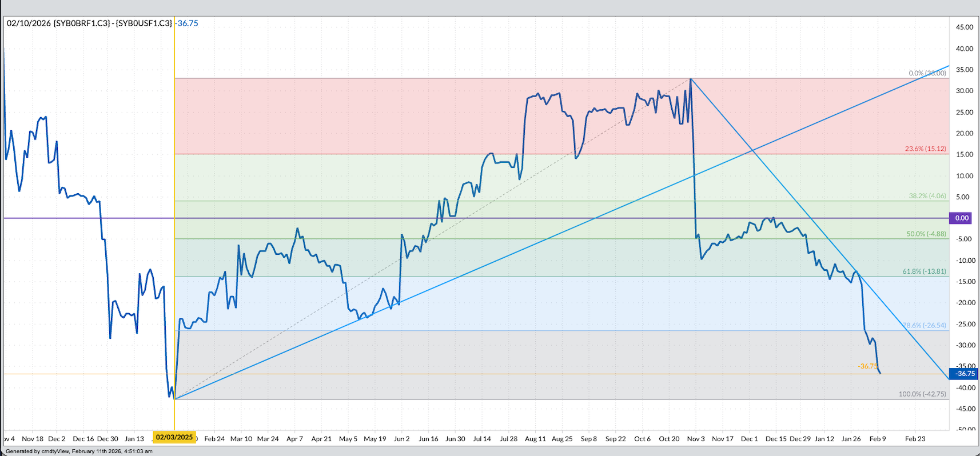This screenshot has height=456, width=980.
Task: Click the Nov 3 date on time axis
Action: coord(695,439)
